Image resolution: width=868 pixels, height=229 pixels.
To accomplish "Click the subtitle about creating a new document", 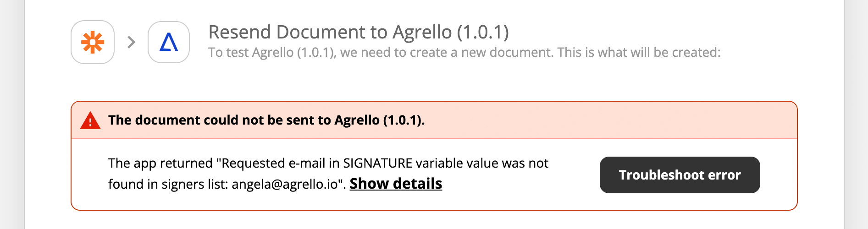I will pos(464,53).
